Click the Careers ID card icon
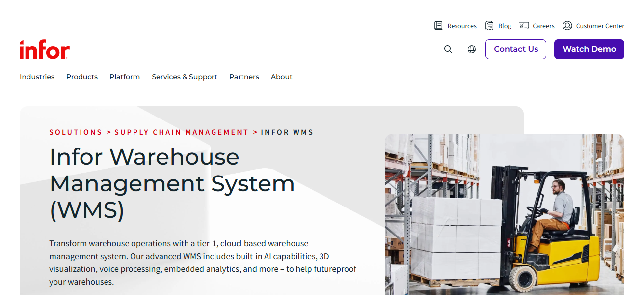The height and width of the screenshot is (295, 644). coord(524,26)
